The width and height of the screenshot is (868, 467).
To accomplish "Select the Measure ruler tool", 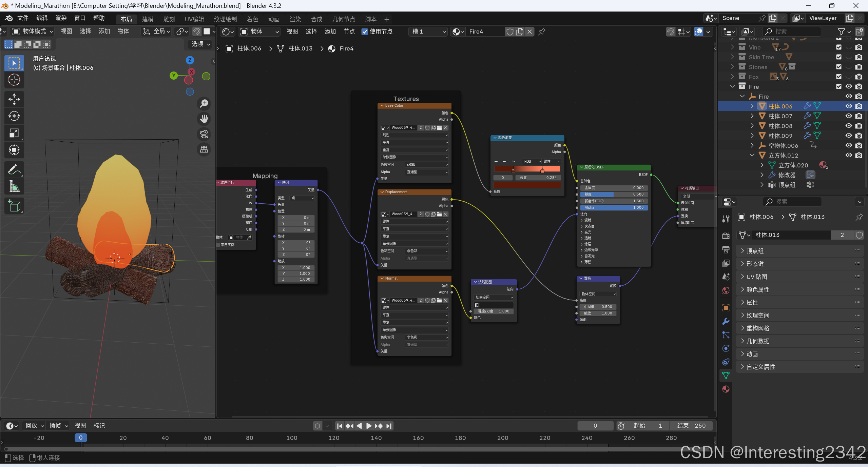I will point(14,186).
